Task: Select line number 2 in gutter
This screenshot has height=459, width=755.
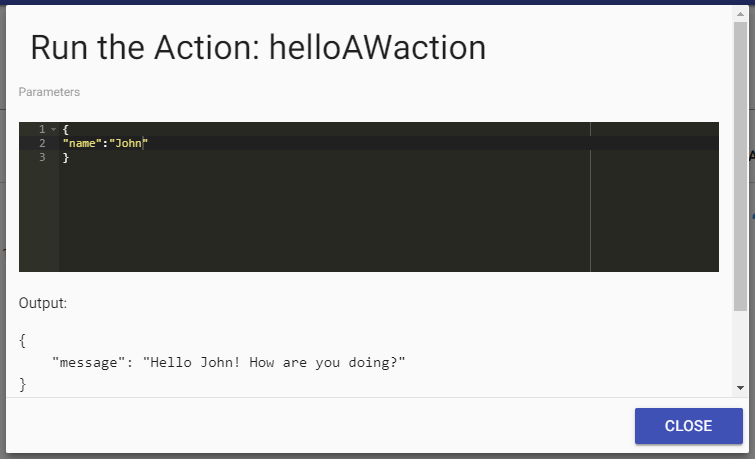Action: pos(42,144)
